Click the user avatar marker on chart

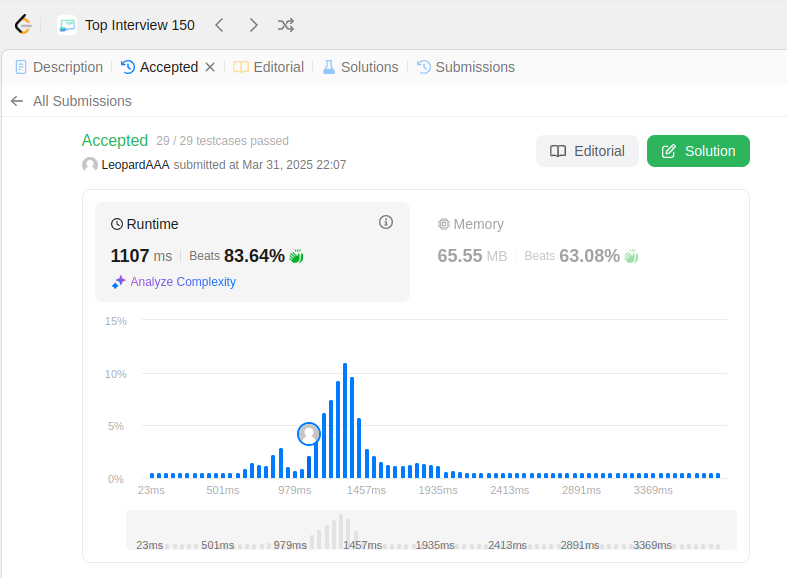point(309,434)
